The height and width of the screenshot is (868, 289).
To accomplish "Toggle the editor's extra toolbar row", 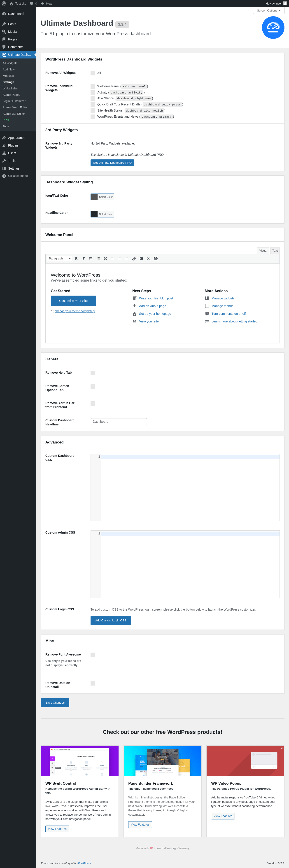I will (156, 259).
